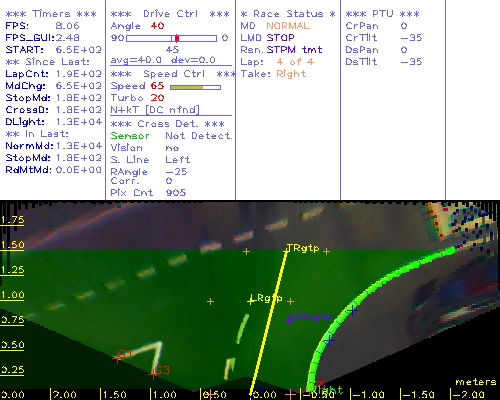Click lower blue cross on green curve
The image size is (500, 400).
click(x=329, y=341)
